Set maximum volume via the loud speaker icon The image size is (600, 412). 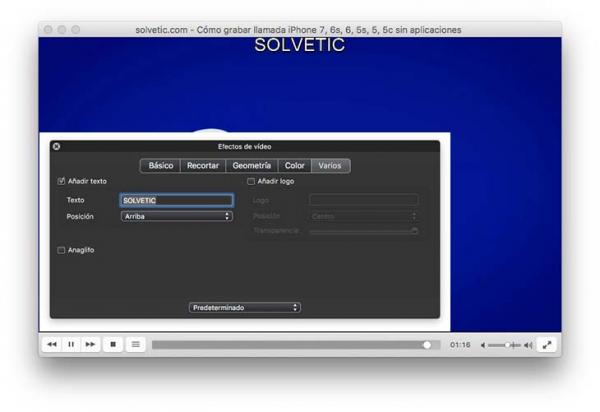[528, 345]
